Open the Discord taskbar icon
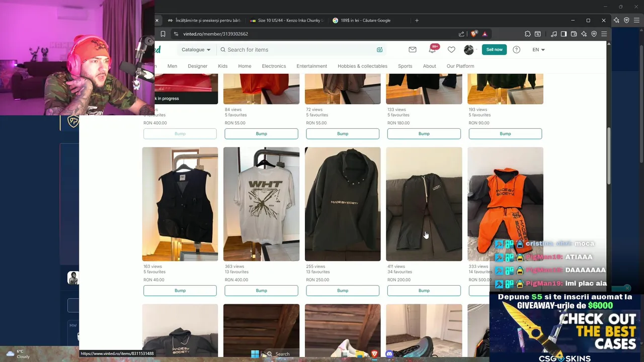 [x=389, y=354]
